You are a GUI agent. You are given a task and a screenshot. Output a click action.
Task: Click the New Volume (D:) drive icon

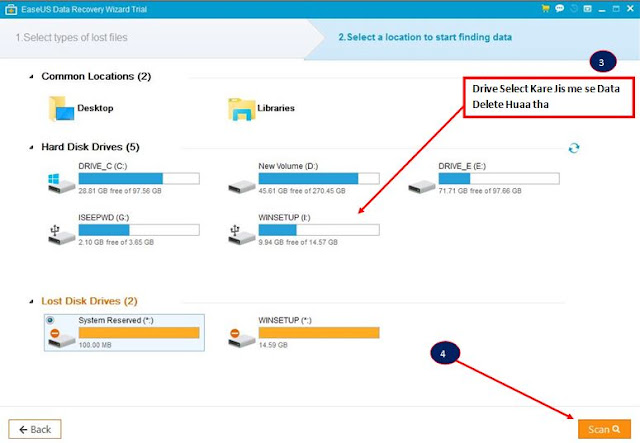(x=242, y=187)
